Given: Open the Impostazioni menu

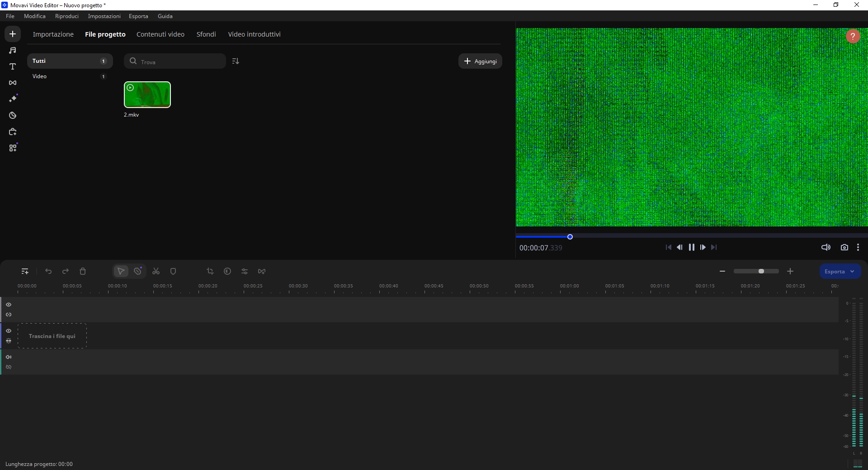Looking at the screenshot, I should (104, 16).
